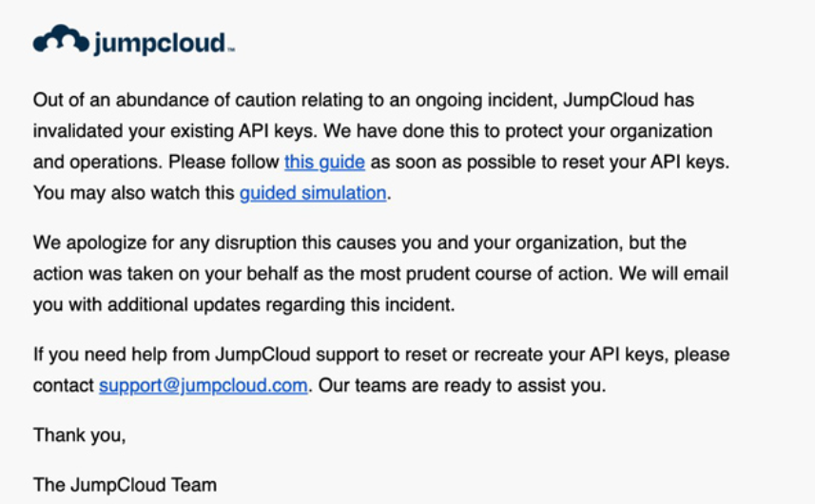Click the line starting 'If you need help'
This screenshot has width=815, height=504.
pos(381,355)
